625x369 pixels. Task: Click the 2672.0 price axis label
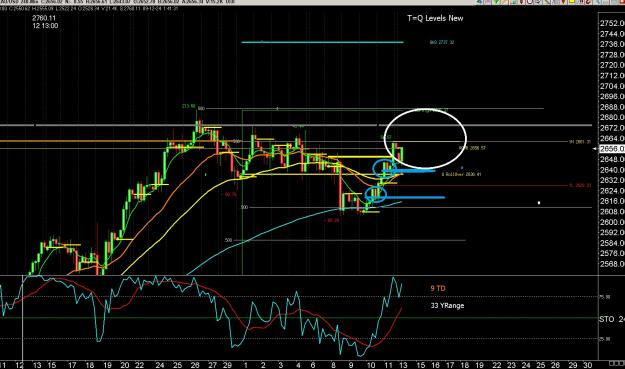(x=612, y=128)
